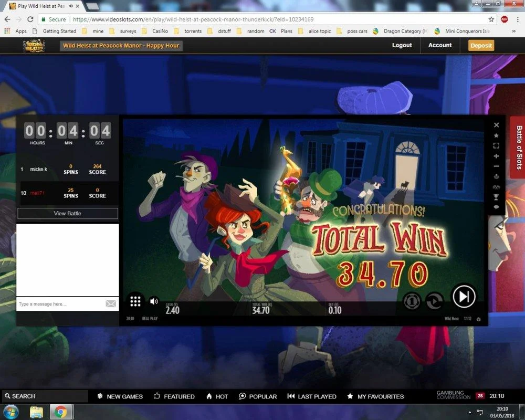Viewport: 525px width, 420px height.
Task: Open the CasiNo bookmarks folder
Action: pyautogui.click(x=155, y=31)
